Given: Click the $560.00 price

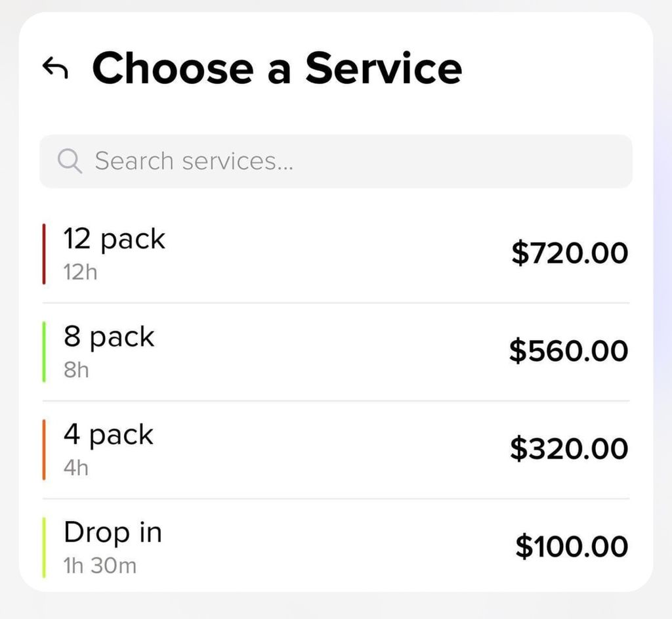Looking at the screenshot, I should pos(569,351).
